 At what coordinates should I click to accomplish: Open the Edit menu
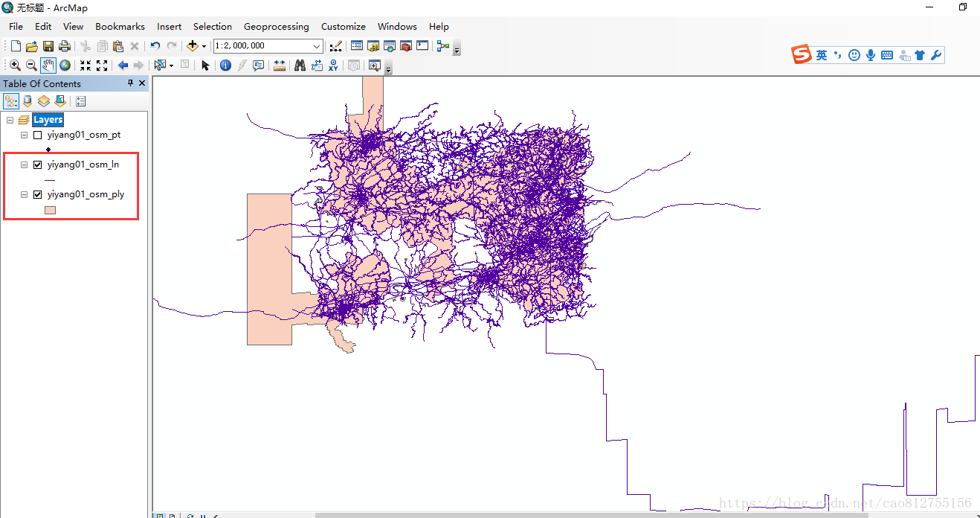43,26
